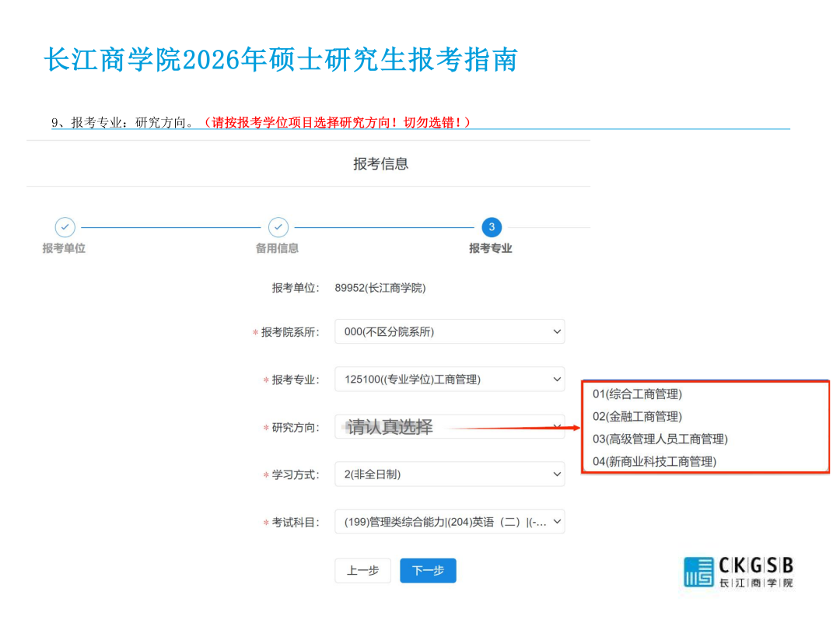Screen dimensions: 840x630
Task: Expand the 研究方向 dropdown
Action: [450, 427]
